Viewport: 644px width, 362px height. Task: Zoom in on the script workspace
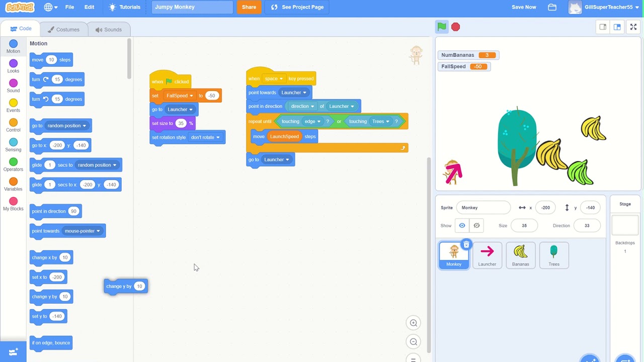click(x=414, y=323)
